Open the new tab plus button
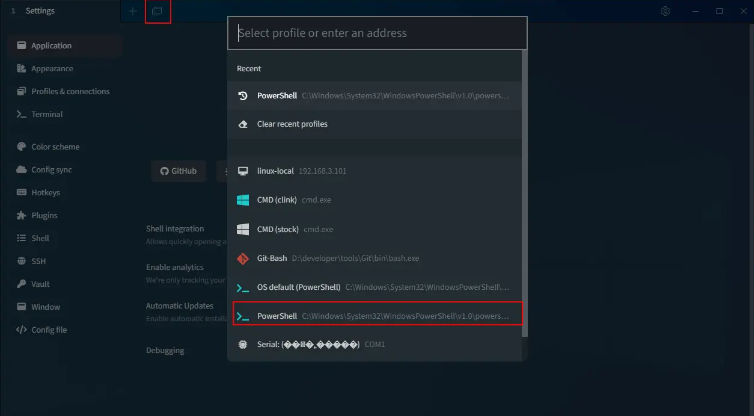 133,11
